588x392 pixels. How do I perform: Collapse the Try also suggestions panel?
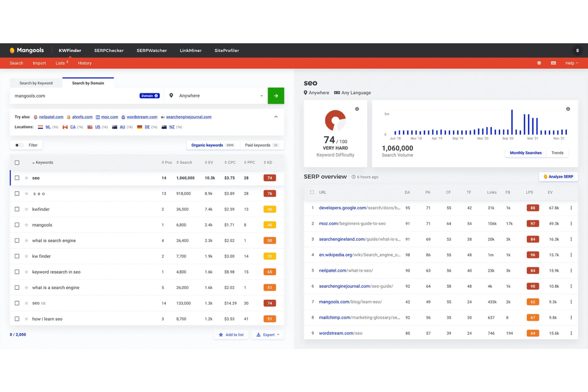pos(276,117)
